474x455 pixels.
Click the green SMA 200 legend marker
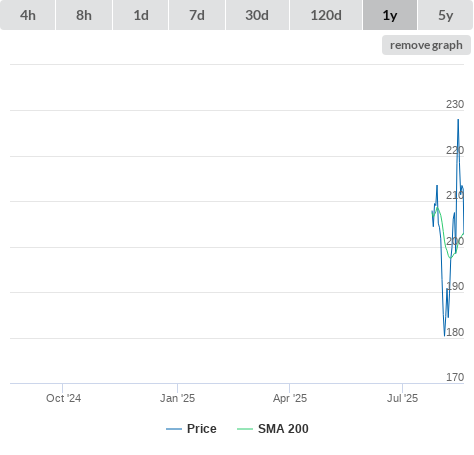(245, 429)
